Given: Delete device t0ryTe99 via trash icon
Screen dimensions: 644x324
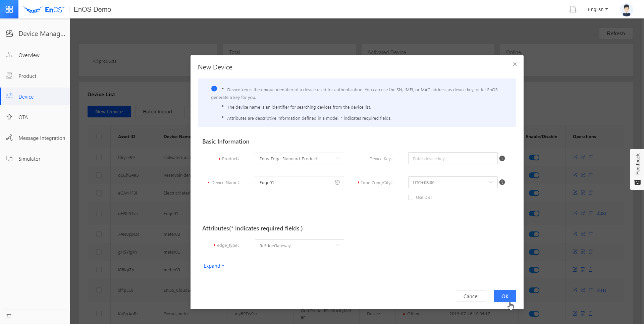Looking at the screenshot, I should click(x=591, y=157).
